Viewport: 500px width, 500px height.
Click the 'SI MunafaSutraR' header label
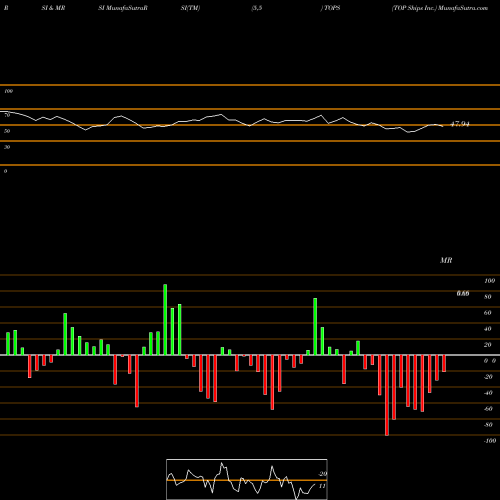(123, 8)
